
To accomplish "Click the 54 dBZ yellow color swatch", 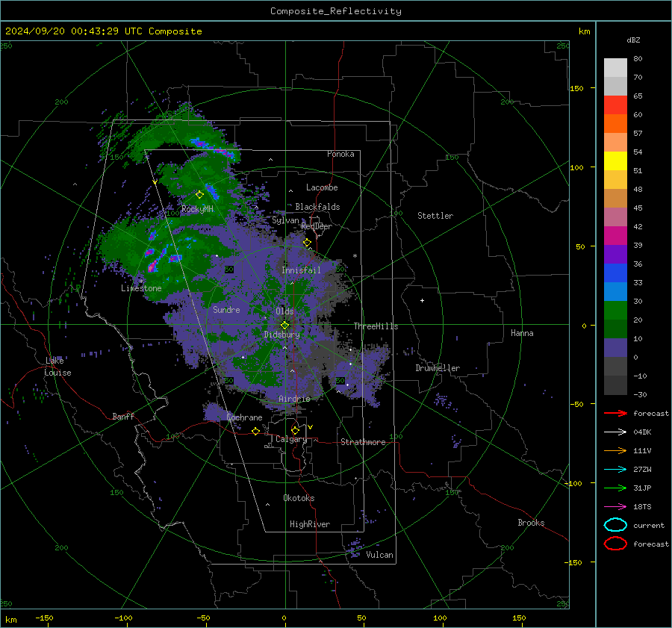I will [x=615, y=161].
